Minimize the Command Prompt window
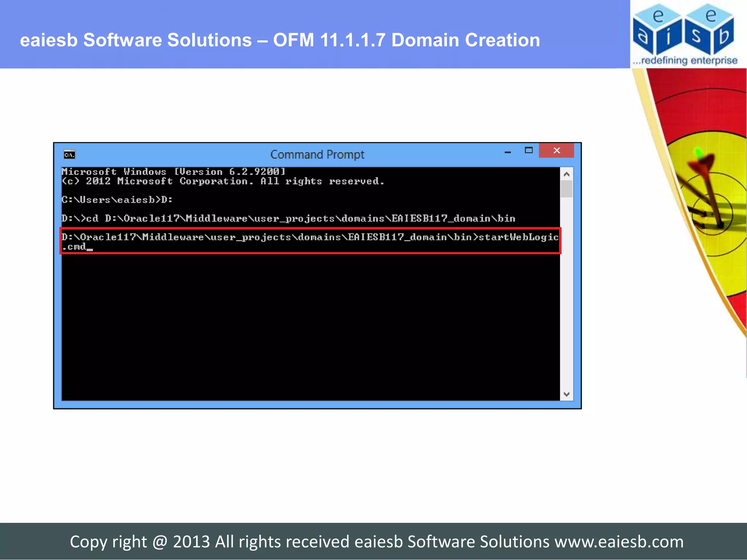This screenshot has width=747, height=560. 507,152
